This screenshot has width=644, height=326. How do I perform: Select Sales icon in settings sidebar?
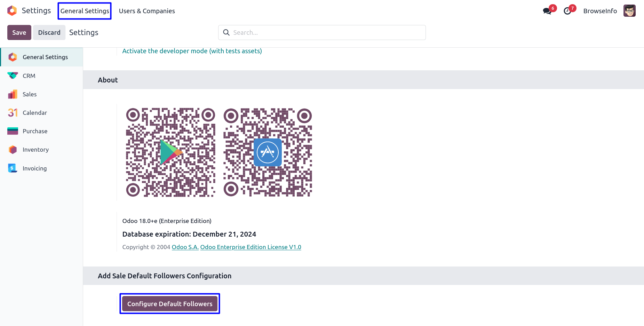pos(13,94)
